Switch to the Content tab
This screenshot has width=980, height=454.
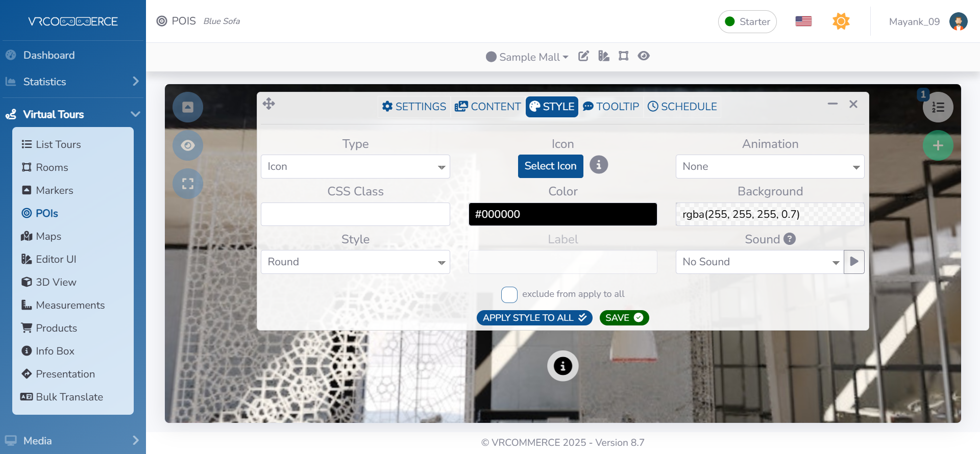coord(488,107)
